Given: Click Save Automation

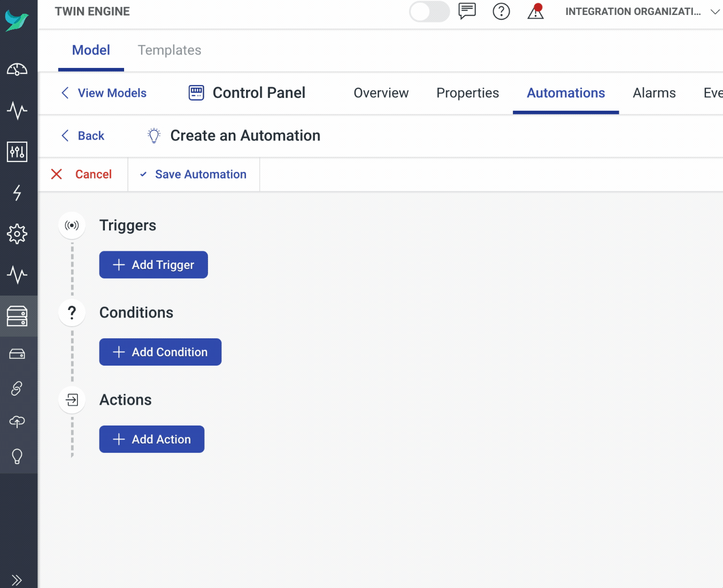Looking at the screenshot, I should (194, 174).
